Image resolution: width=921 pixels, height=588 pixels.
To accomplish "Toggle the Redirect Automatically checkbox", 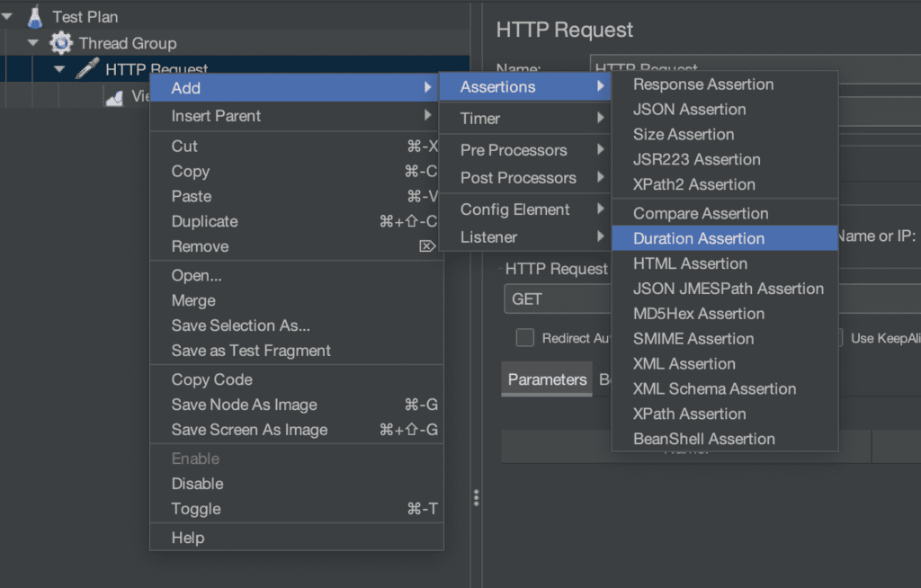I will click(x=524, y=338).
